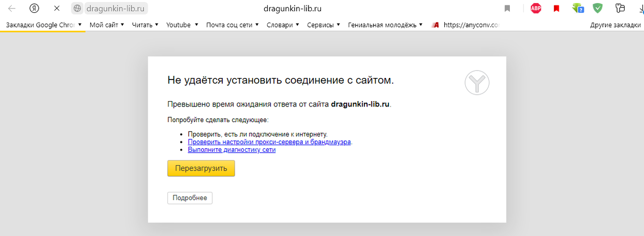Open the Yandex "Я" home button
Viewport: 644px width, 236px height.
(34, 9)
